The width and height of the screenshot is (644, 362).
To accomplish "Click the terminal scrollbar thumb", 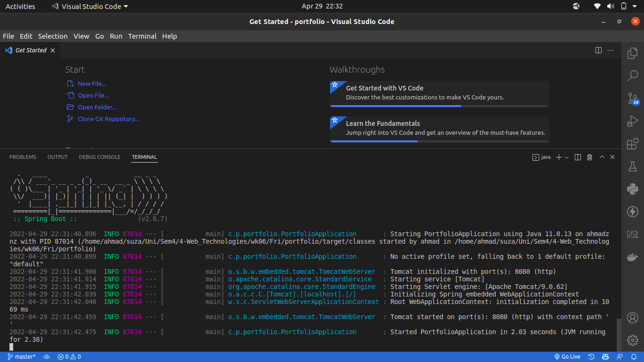I will pos(619,335).
